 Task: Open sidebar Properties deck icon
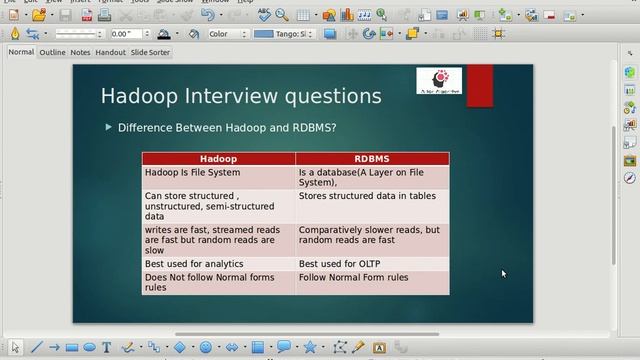(630, 73)
